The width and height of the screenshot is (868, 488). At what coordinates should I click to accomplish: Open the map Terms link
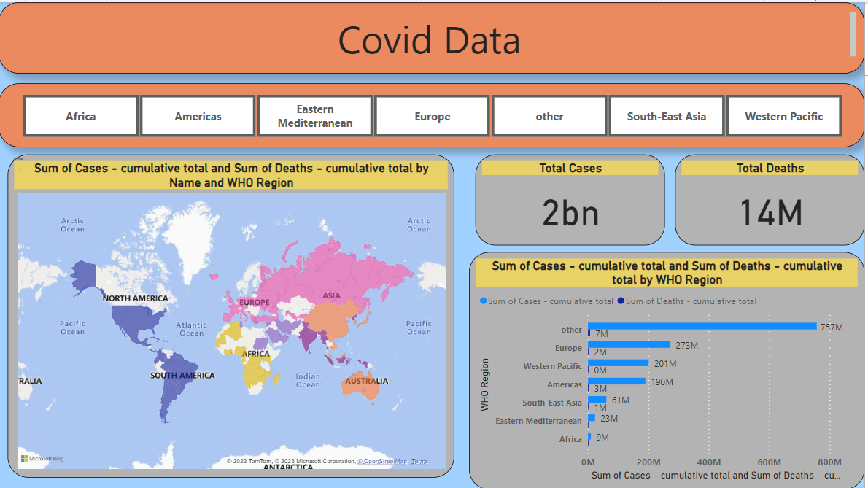point(419,462)
